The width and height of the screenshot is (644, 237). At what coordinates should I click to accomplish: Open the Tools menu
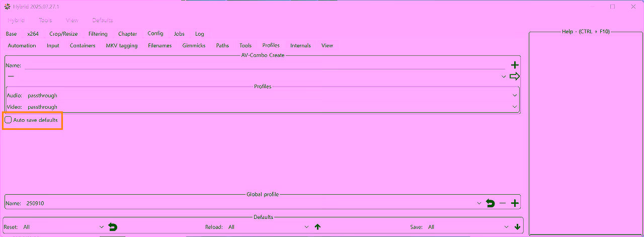point(45,20)
